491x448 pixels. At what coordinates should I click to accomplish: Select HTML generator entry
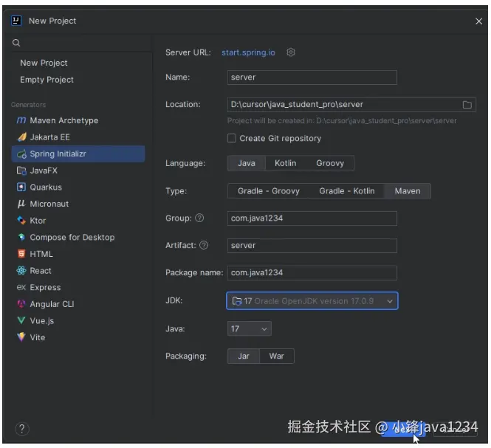(78, 254)
